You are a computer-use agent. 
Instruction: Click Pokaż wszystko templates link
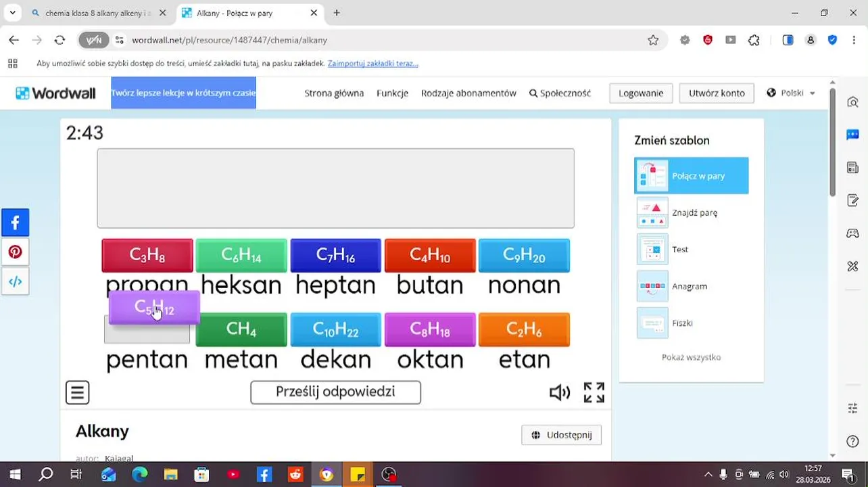691,357
